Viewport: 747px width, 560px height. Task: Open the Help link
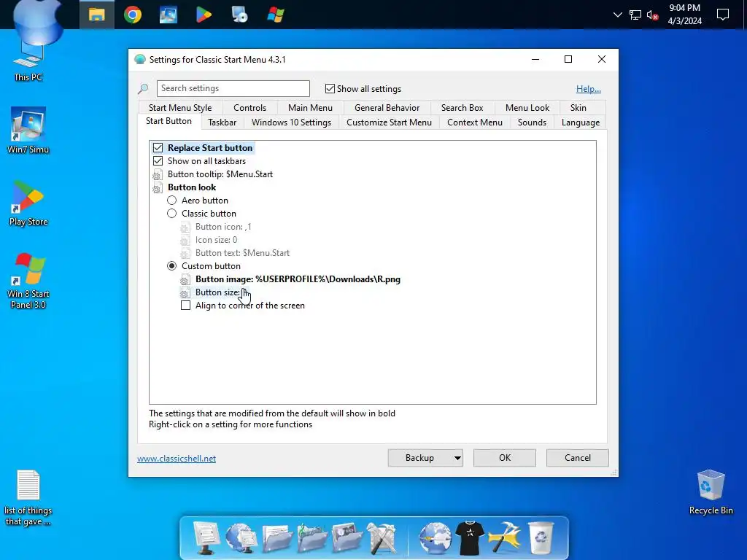pyautogui.click(x=589, y=88)
